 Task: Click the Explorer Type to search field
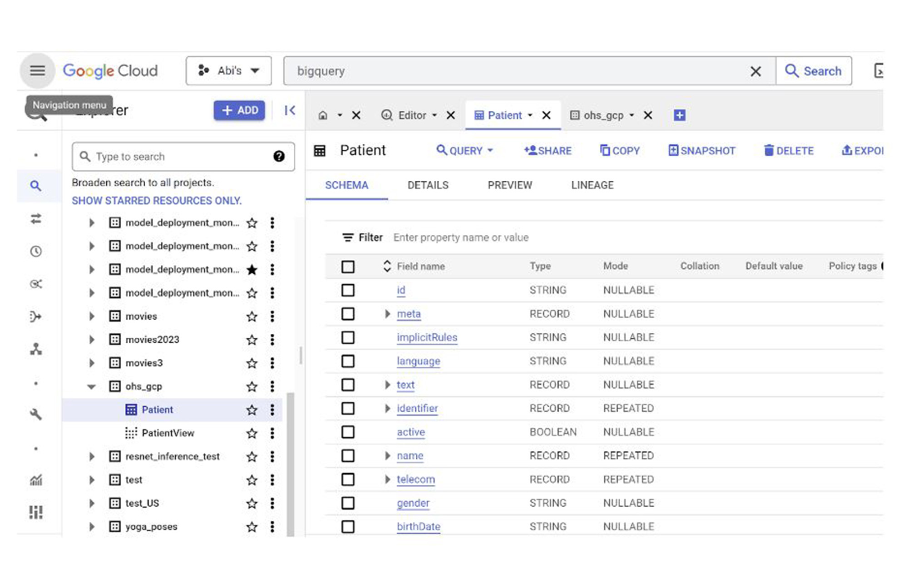(183, 157)
